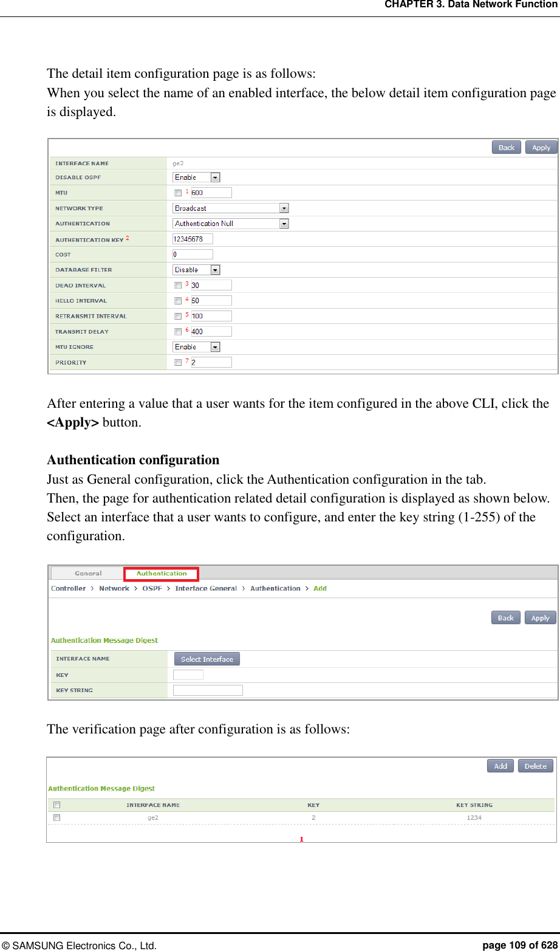Click the Transmit Delay field showing 400

[x=211, y=332]
